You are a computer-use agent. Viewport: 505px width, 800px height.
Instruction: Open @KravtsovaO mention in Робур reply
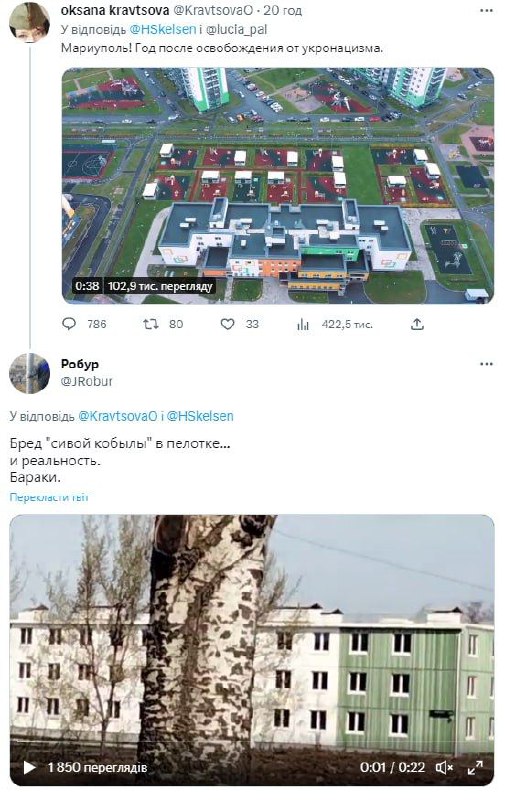click(117, 416)
